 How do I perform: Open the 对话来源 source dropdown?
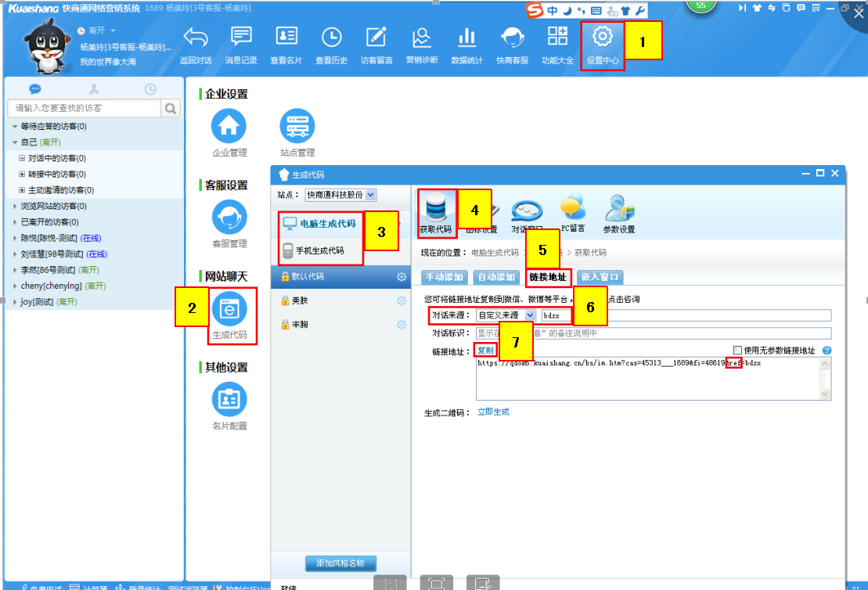[x=530, y=315]
